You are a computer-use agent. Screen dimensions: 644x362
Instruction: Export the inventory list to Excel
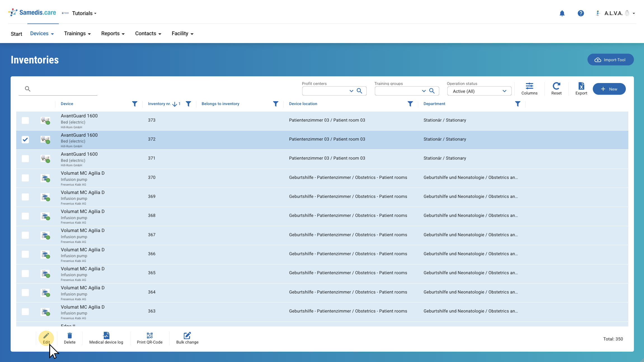pos(581,89)
